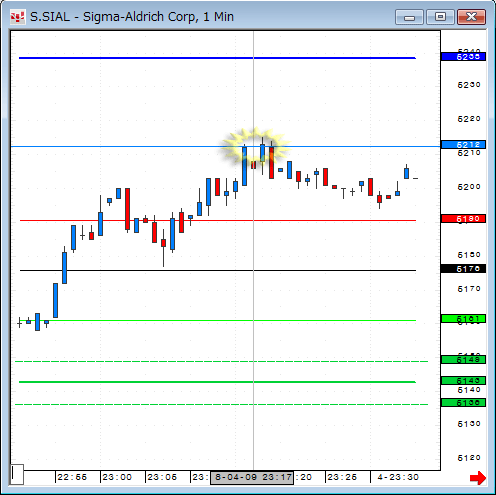Click the tall red candle near 23:01

[127, 209]
